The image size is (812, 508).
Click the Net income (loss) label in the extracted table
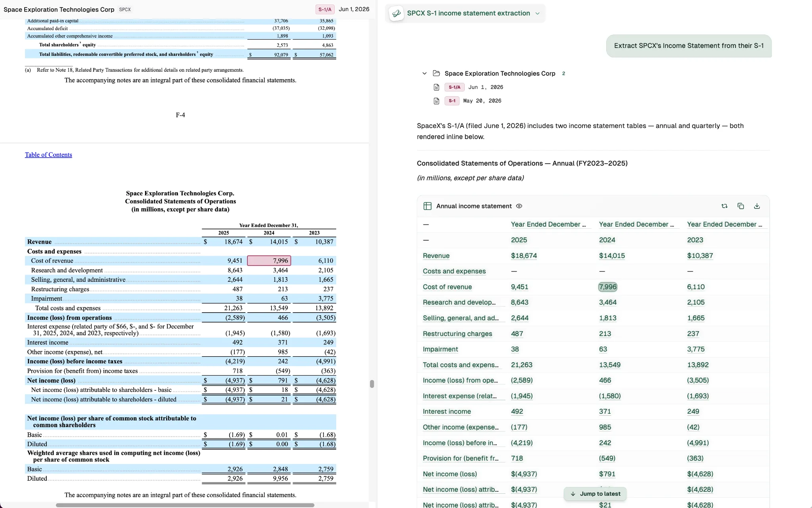tap(450, 474)
